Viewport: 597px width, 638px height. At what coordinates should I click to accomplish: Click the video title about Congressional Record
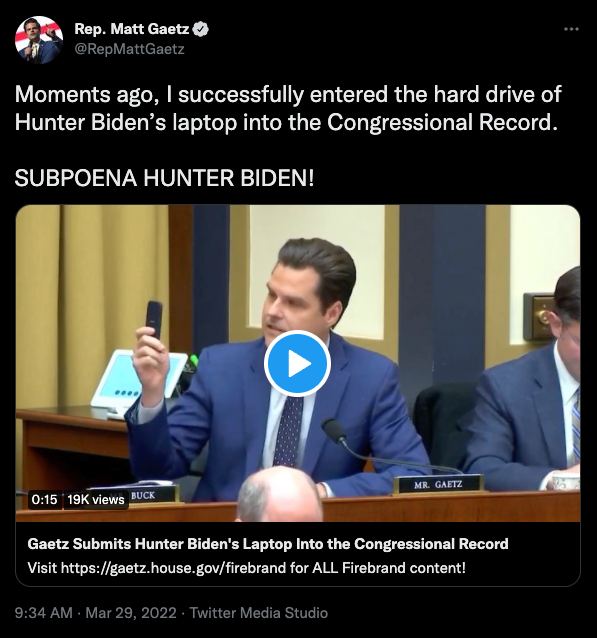click(x=268, y=544)
